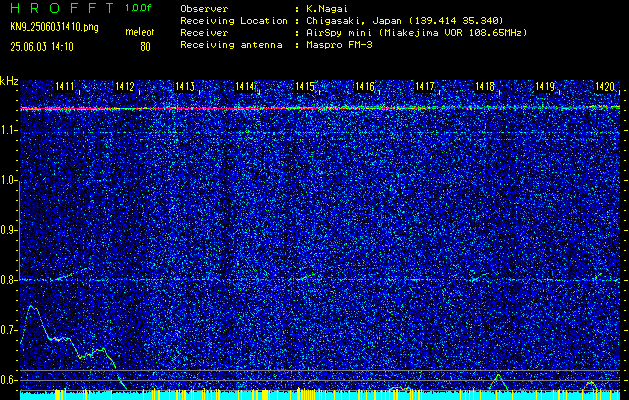Click the meteor count value 80
The image size is (629, 400).
(x=145, y=47)
